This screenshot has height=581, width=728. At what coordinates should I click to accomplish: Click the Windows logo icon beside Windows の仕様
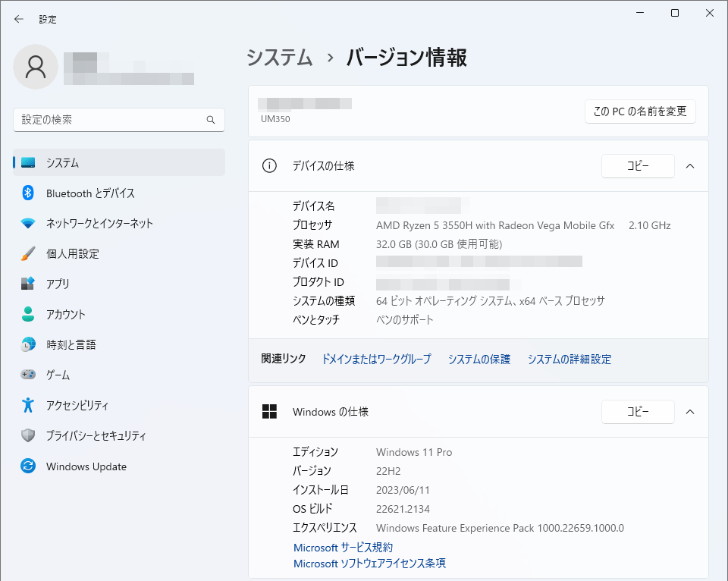(x=269, y=412)
